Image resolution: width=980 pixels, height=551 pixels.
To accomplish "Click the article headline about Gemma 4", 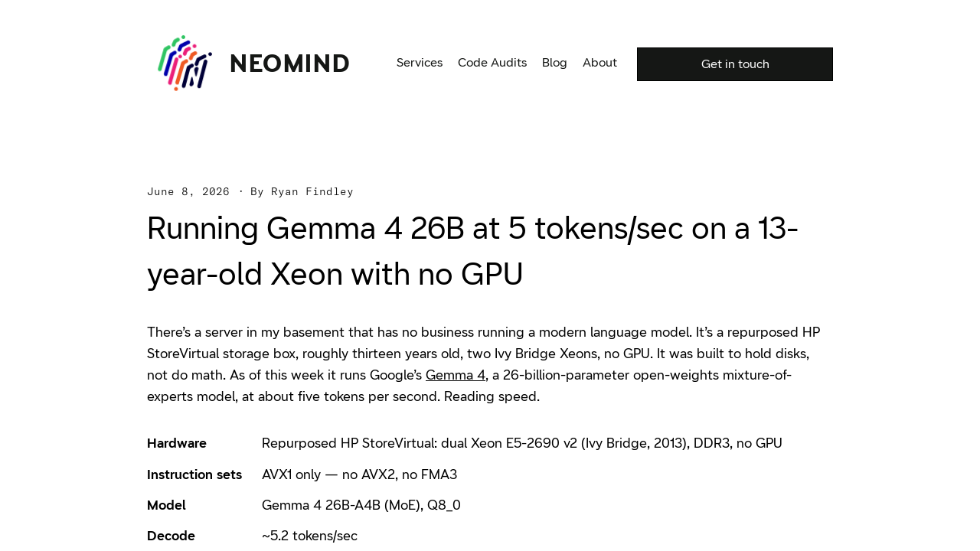I will (472, 251).
